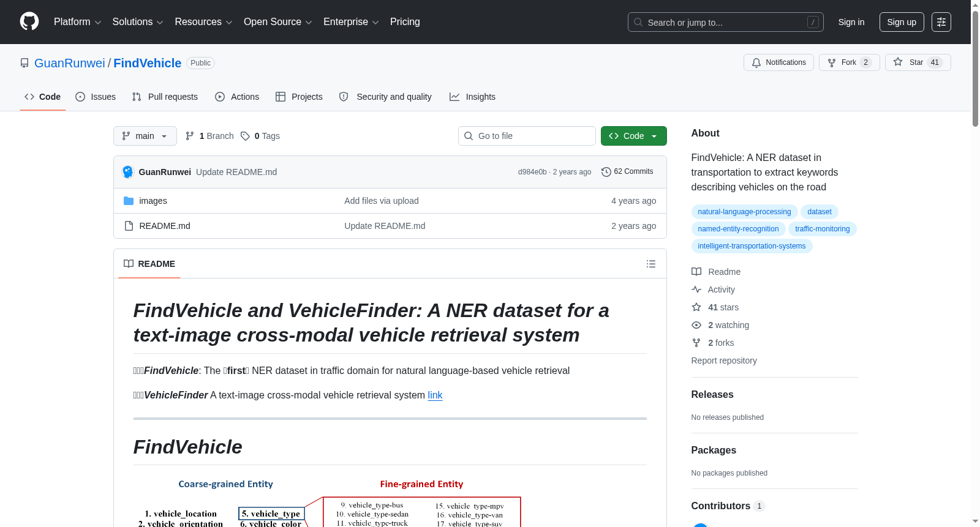Click the Sign in link
Screen dimensions: 980x527
(851, 22)
